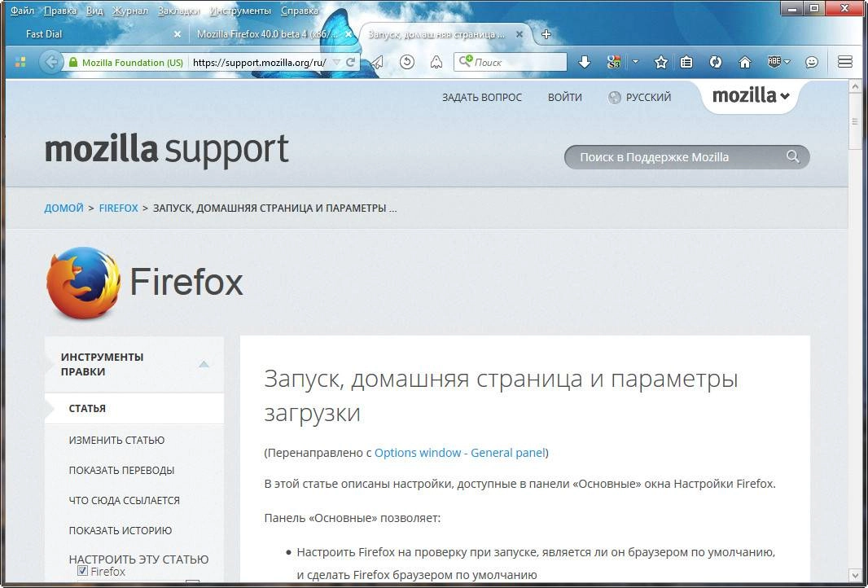Click ПОКАЗАТЬ ИСТОРИЮ in the sidebar
This screenshot has width=868, height=588.
121,530
